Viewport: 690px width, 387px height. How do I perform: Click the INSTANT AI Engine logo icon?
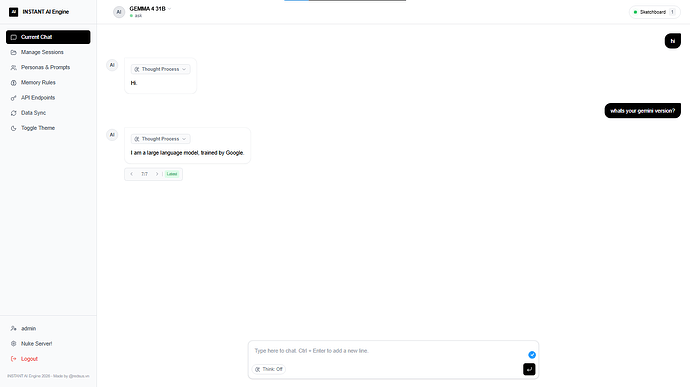tap(14, 12)
